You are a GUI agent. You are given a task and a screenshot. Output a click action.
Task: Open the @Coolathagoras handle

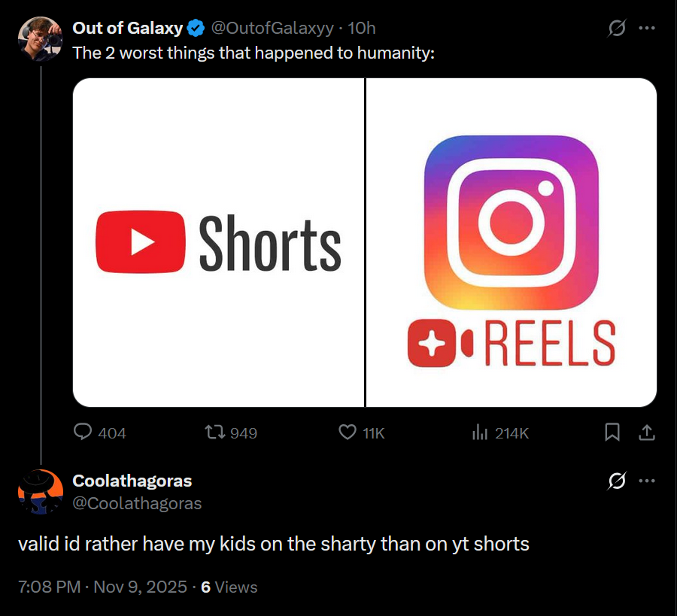point(137,503)
